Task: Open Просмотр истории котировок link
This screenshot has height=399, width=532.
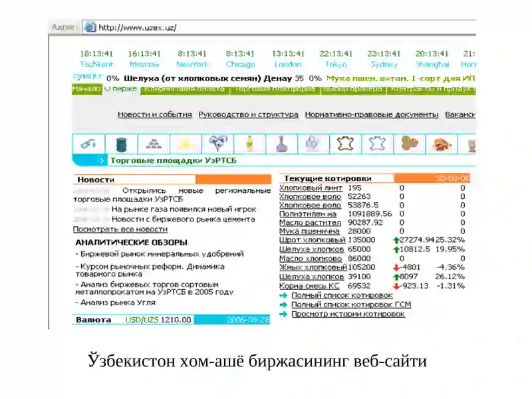Action: [x=348, y=314]
